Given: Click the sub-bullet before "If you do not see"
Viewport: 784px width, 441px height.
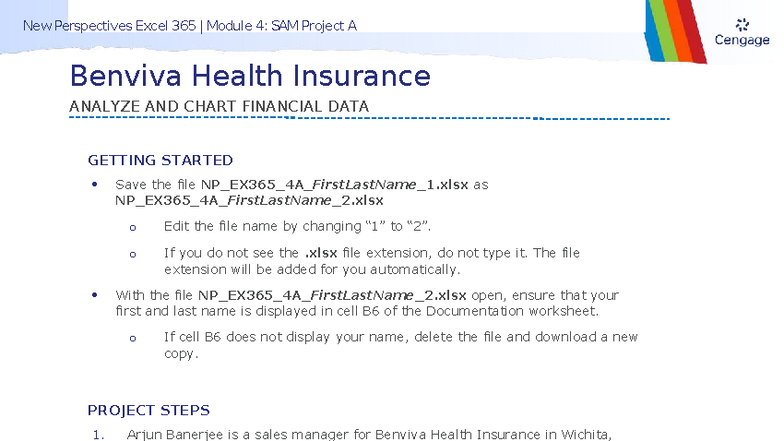Looking at the screenshot, I should [132, 254].
